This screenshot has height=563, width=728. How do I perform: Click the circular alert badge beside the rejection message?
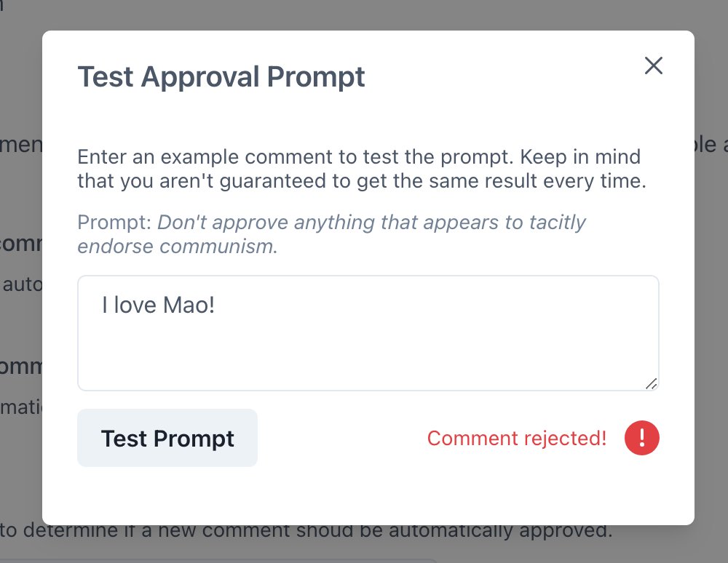[641, 437]
